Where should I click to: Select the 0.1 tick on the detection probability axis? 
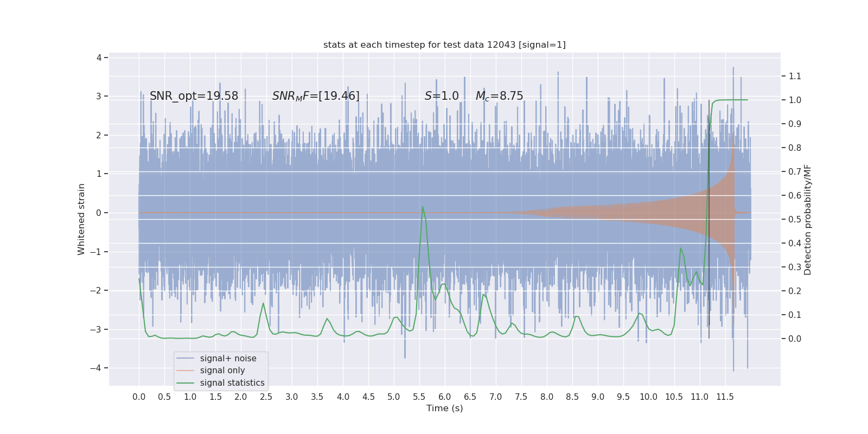click(795, 315)
